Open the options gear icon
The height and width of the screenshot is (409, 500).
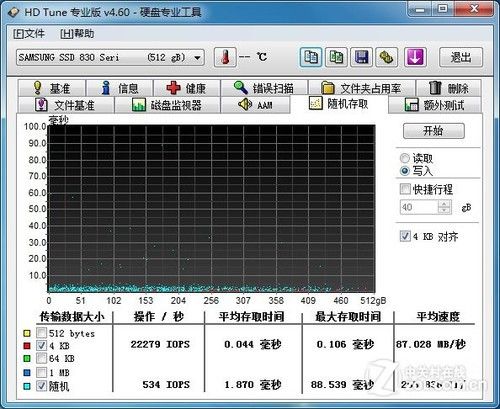point(387,57)
